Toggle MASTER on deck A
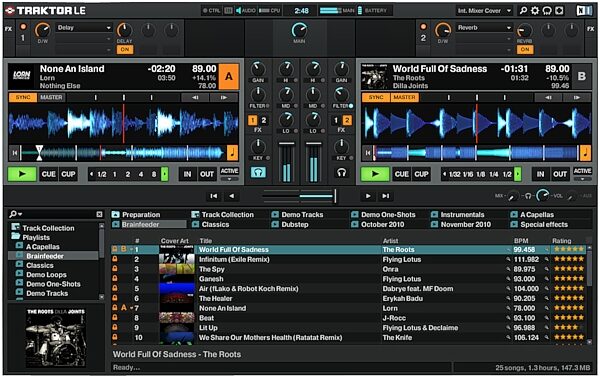The height and width of the screenshot is (376, 600). (x=51, y=98)
